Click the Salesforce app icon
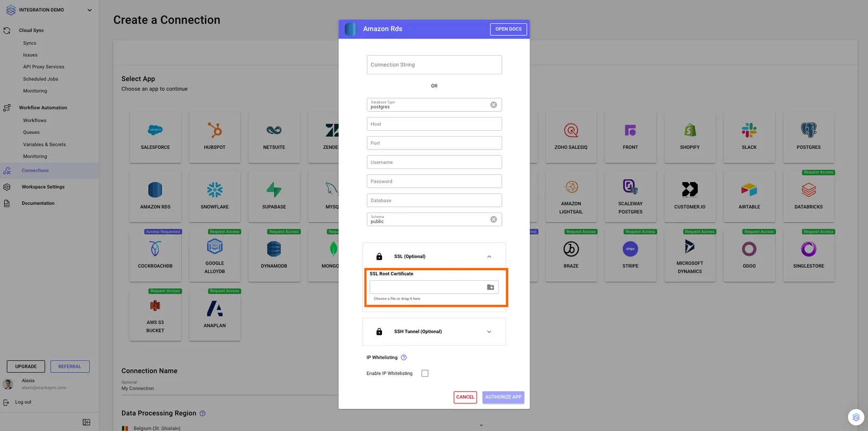 click(155, 130)
